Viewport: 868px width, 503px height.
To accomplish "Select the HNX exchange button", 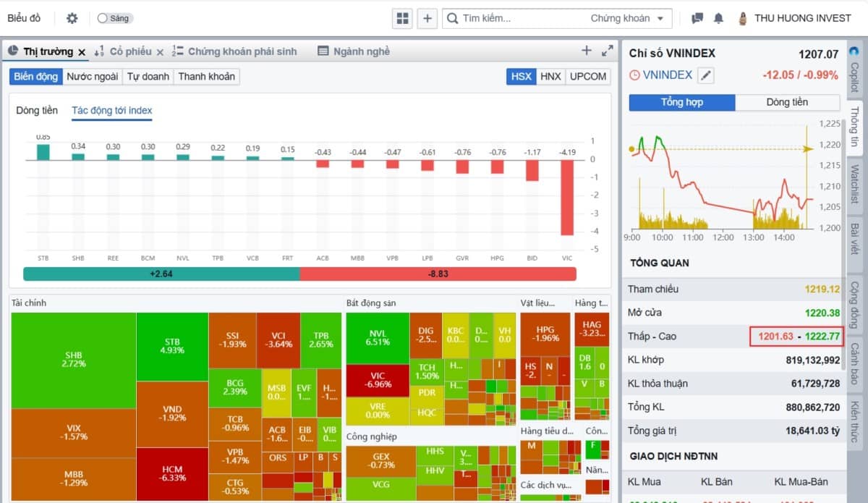I will 550,76.
